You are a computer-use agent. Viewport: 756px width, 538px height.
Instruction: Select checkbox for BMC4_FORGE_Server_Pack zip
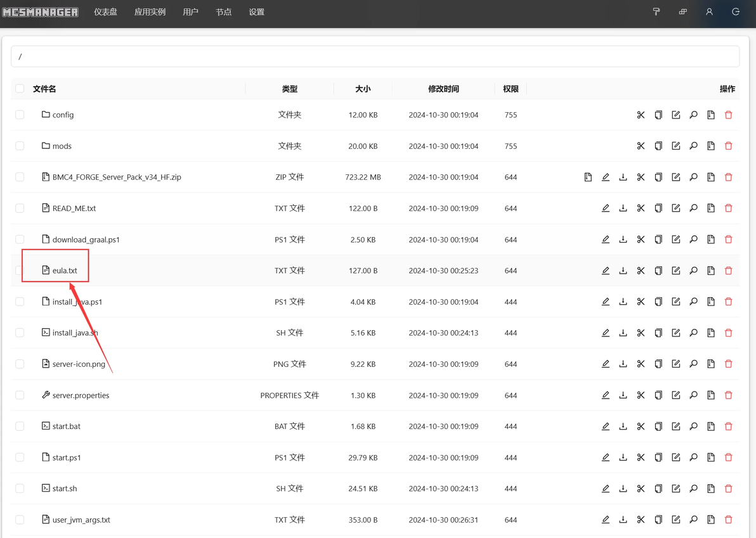20,177
